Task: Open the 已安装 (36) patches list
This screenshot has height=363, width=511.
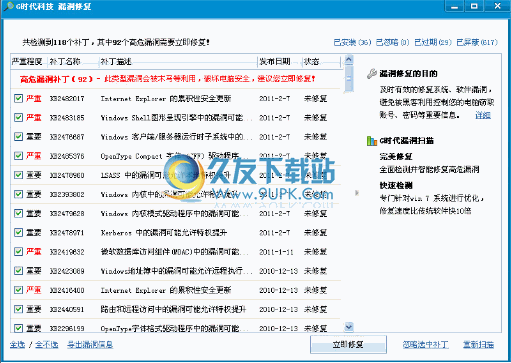Action: [352, 42]
